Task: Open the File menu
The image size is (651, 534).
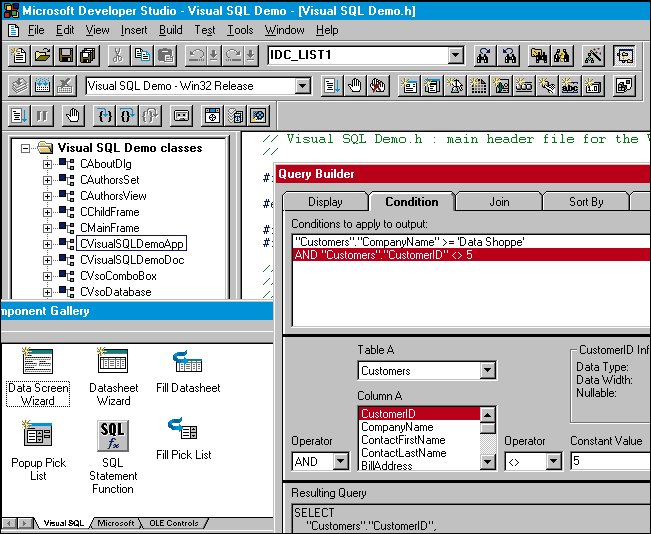Action: [x=36, y=30]
